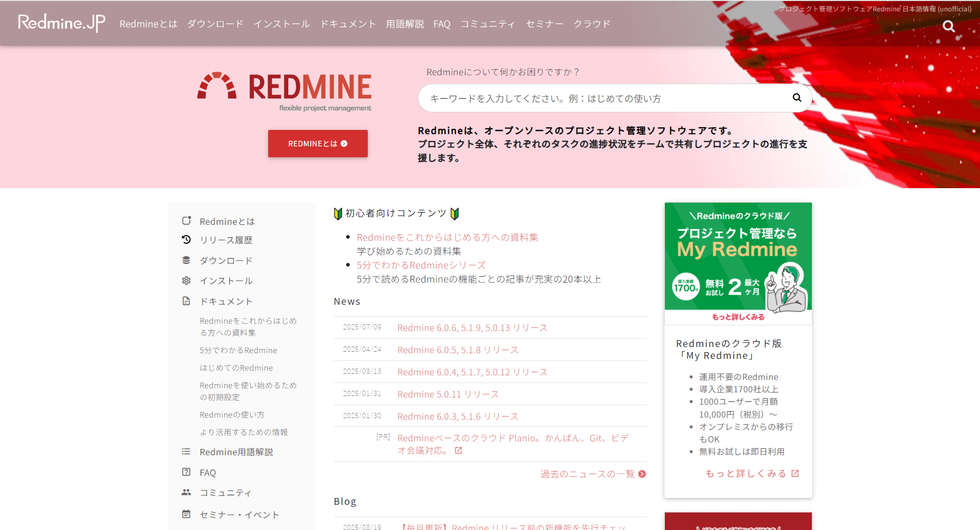Viewport: 980px width, 530px height.
Task: Click the header magnifying glass search icon
Action: [948, 26]
